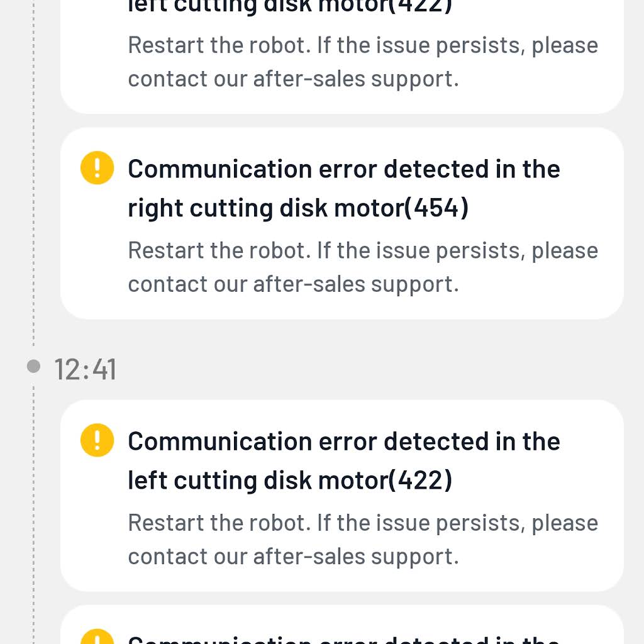644x644 pixels.
Task: Click warning icon of the 12:41 left motor(422) error
Action: 97,440
